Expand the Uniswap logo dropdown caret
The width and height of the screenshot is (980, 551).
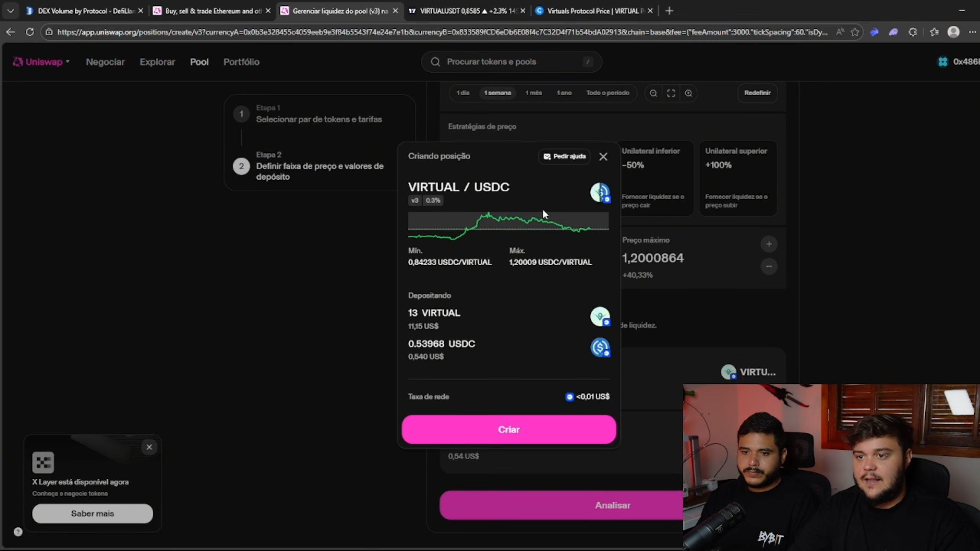[x=68, y=61]
